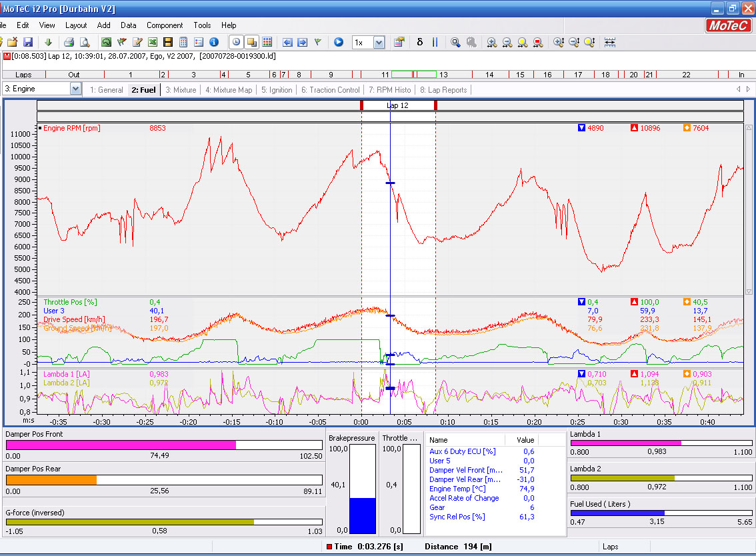756x556 pixels.
Task: Click the 'Lambda 1 [LA]' channel label
Action: (67, 374)
